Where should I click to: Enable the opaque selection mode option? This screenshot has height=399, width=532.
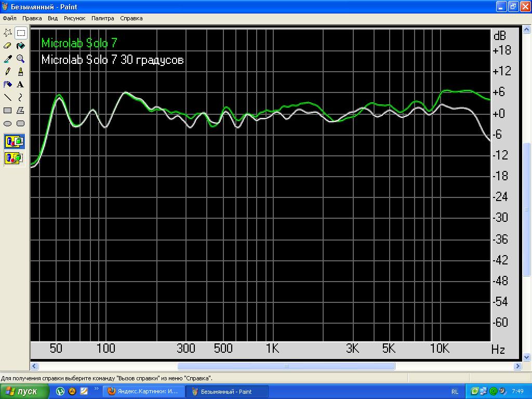[14, 141]
